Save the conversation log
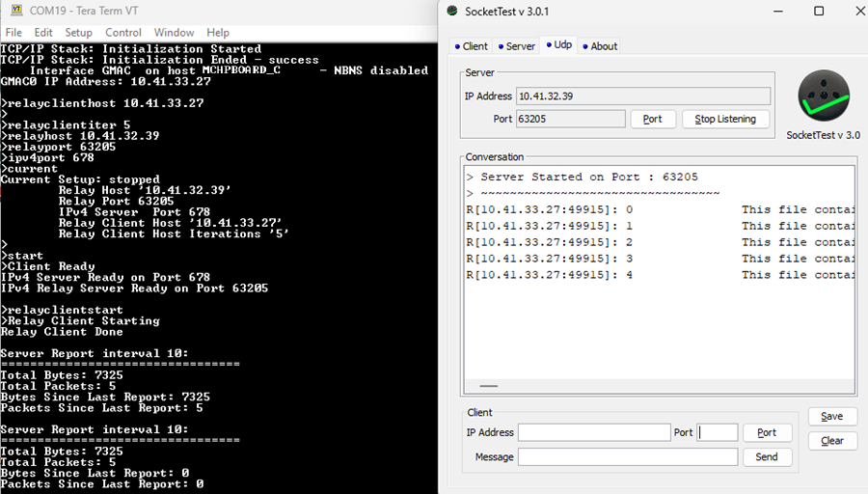 (832, 417)
